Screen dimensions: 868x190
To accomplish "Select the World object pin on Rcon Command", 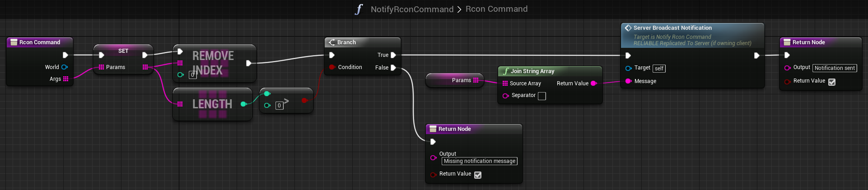I will (x=64, y=67).
